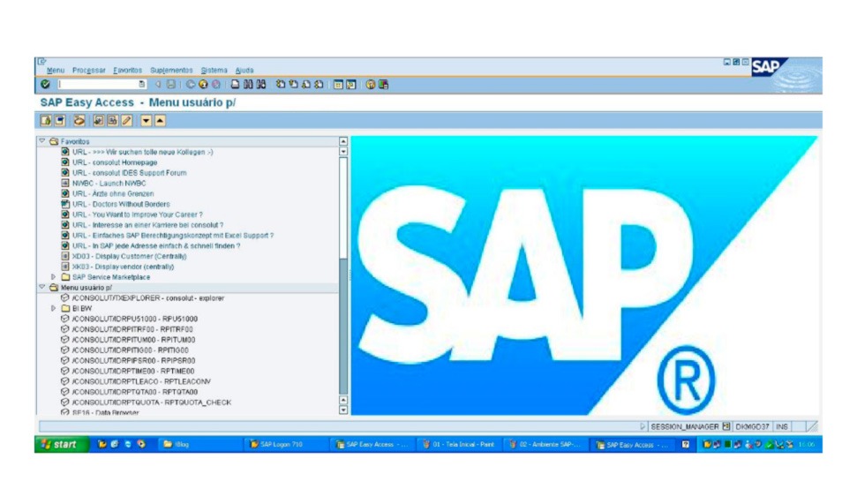Click the Add to Favorites icon
The height and width of the screenshot is (504, 857).
(98, 120)
